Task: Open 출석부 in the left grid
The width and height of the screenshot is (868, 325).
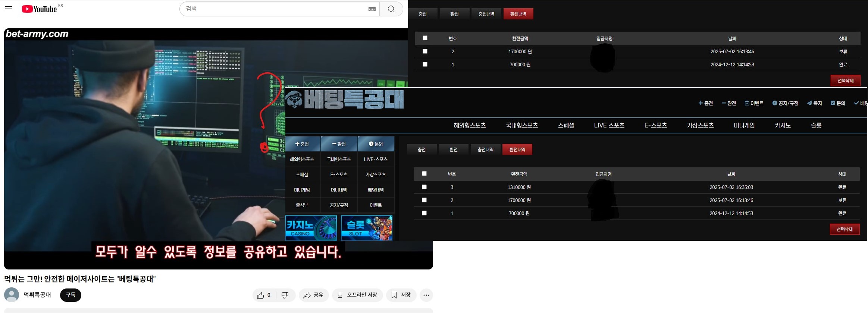Action: [x=302, y=205]
